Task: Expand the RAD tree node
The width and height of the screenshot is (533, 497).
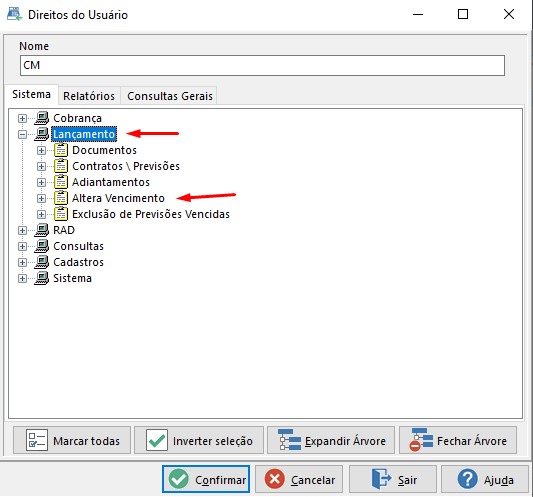Action: 22,230
